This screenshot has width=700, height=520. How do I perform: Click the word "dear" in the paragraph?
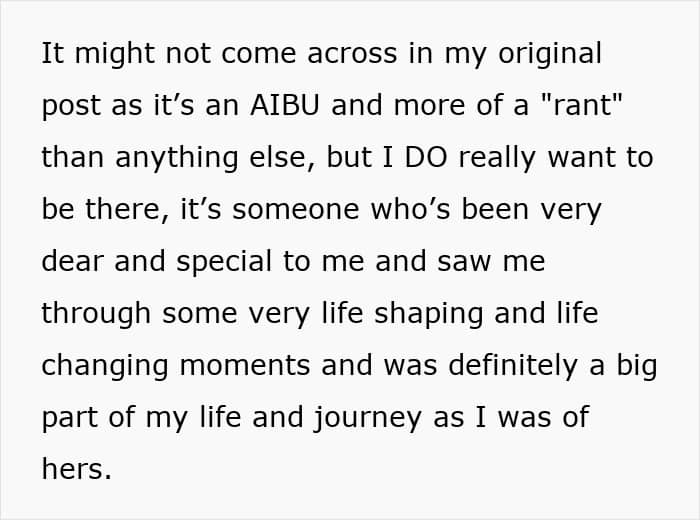coord(76,262)
